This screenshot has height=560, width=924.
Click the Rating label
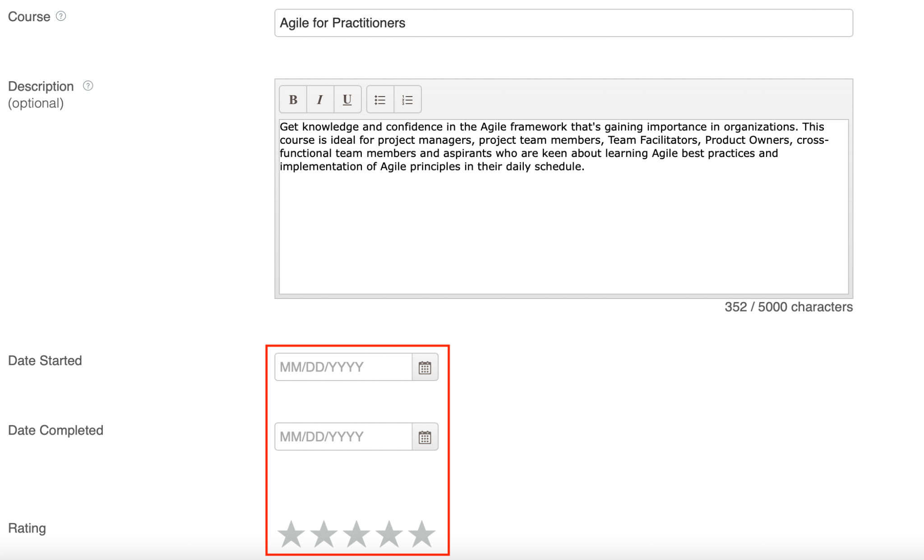(x=27, y=528)
